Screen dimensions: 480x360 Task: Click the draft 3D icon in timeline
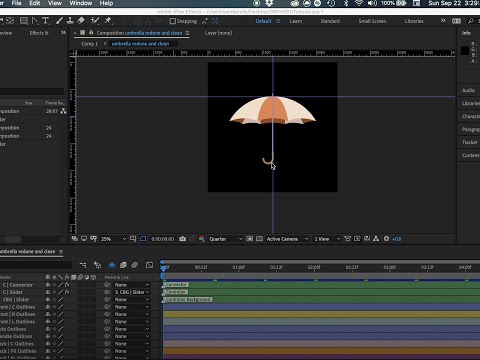coord(97,265)
